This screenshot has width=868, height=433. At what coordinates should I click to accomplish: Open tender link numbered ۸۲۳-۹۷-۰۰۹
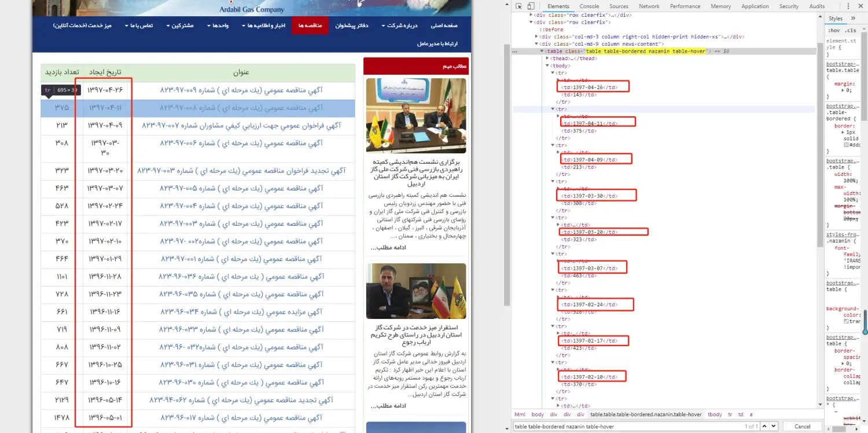point(241,90)
